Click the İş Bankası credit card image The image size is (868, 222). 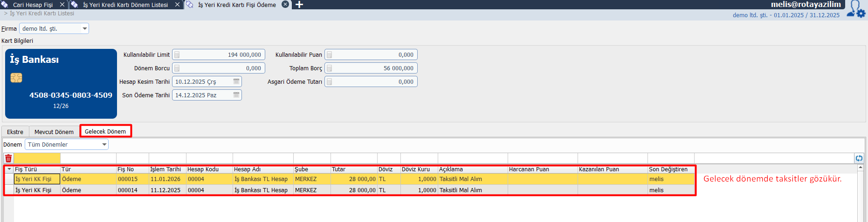61,84
